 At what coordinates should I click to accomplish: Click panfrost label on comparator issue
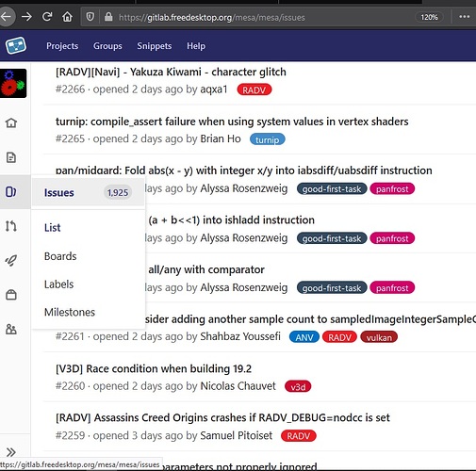click(x=392, y=287)
